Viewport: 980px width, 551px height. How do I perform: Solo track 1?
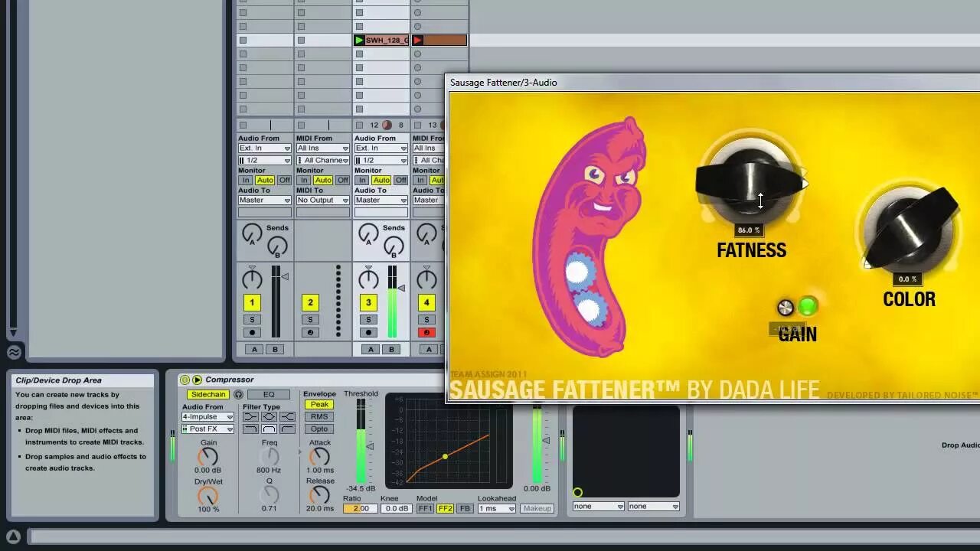pos(252,320)
